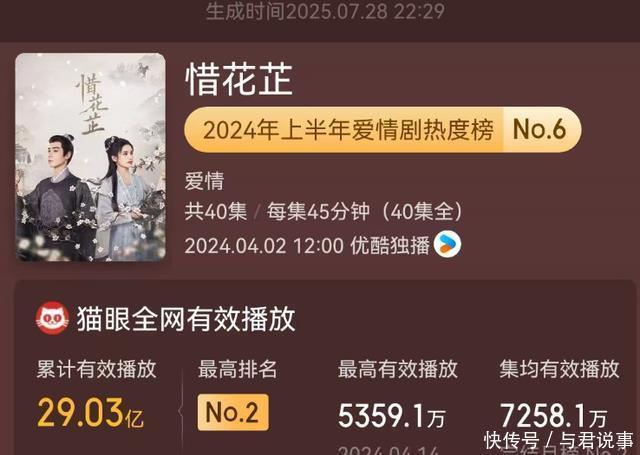Click the No.6 ranking badge
Screen dimensions: 640x455
(540, 129)
